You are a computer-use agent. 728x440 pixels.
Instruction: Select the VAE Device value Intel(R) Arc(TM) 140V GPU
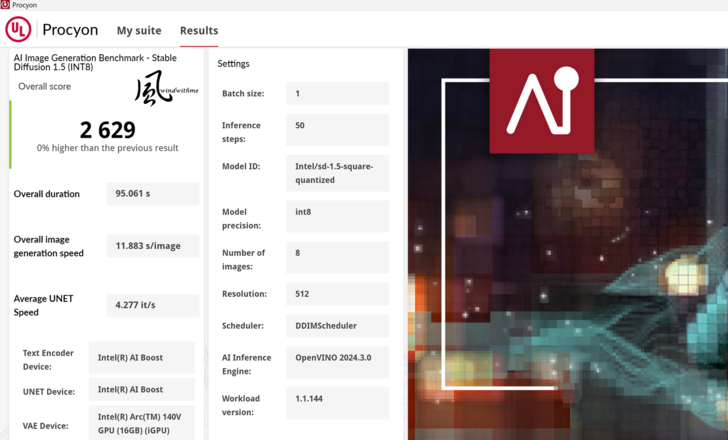point(142,423)
